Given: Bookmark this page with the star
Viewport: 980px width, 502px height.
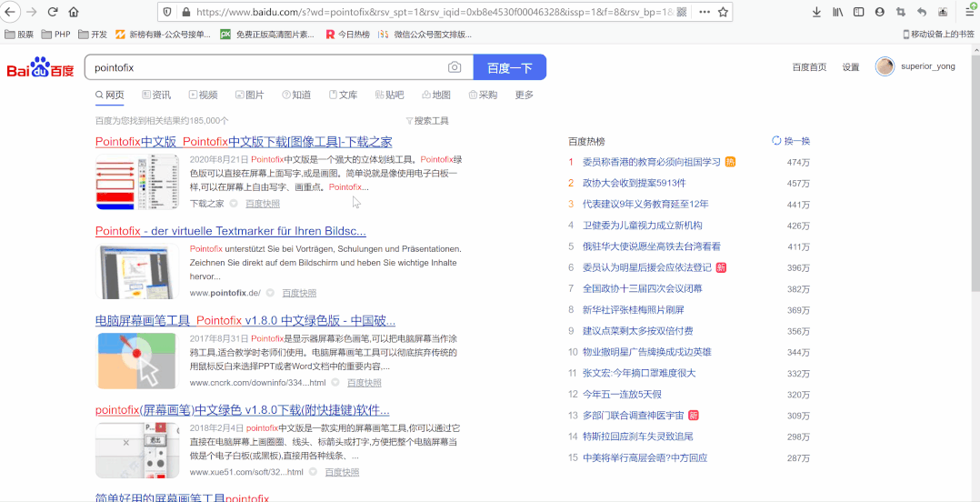Looking at the screenshot, I should click(723, 12).
